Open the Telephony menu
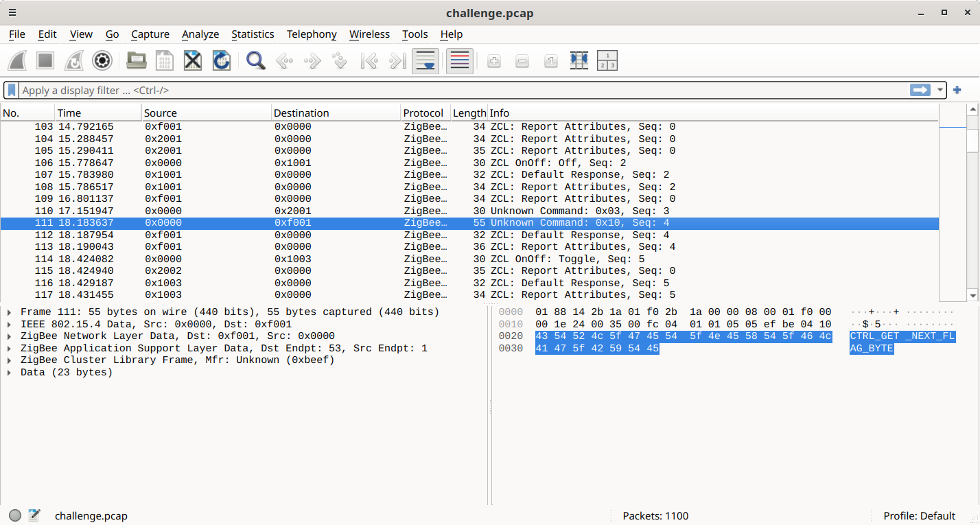The width and height of the screenshot is (980, 525). (312, 34)
